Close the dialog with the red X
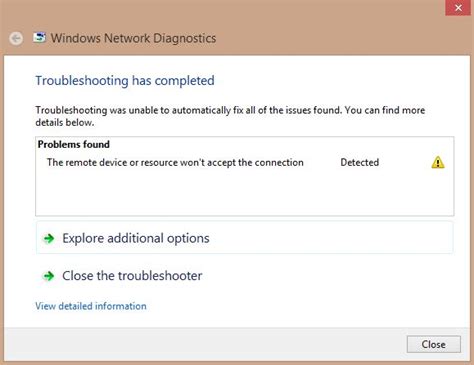 coord(458,7)
